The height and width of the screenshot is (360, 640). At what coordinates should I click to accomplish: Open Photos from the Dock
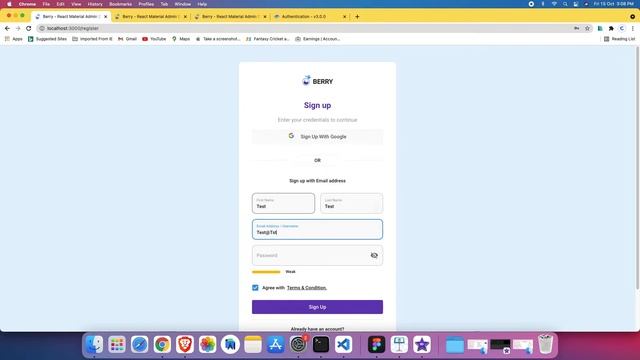click(x=207, y=344)
